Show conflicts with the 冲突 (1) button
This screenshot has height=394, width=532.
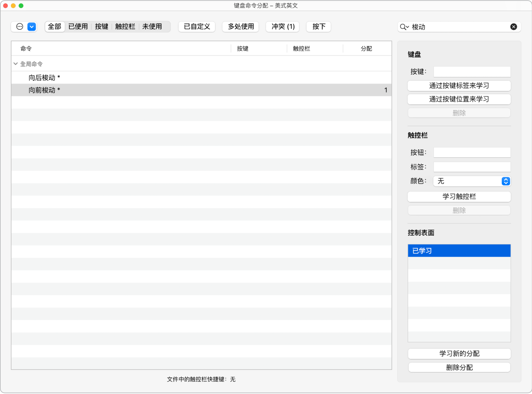tap(282, 27)
